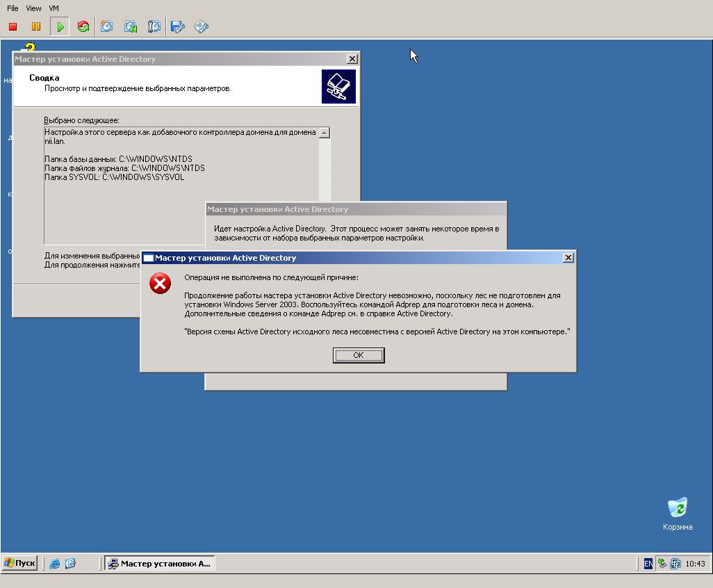Close the Summary wizard window
The image size is (713, 588).
pos(352,59)
